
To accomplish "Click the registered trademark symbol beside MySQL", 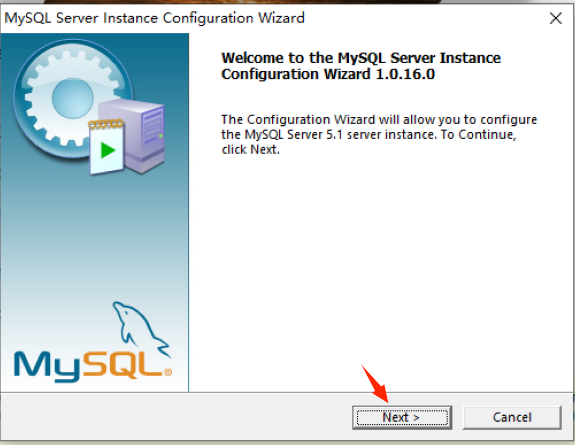I will (x=168, y=372).
